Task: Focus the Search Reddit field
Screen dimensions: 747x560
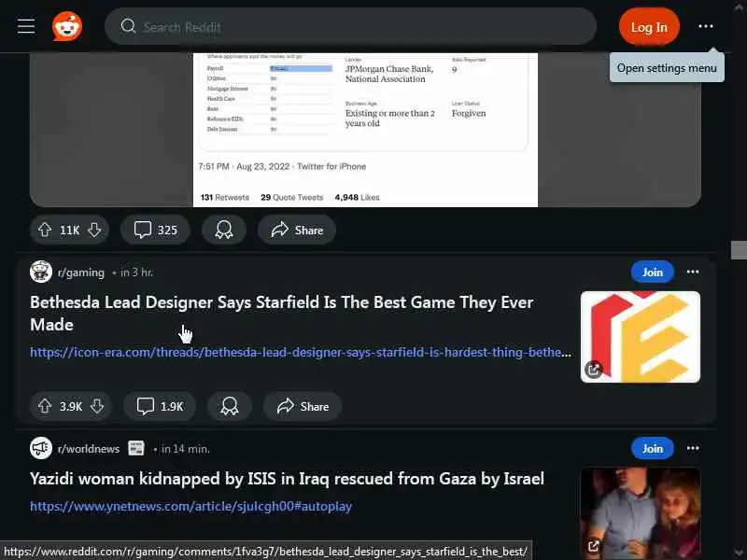Action: pyautogui.click(x=350, y=27)
